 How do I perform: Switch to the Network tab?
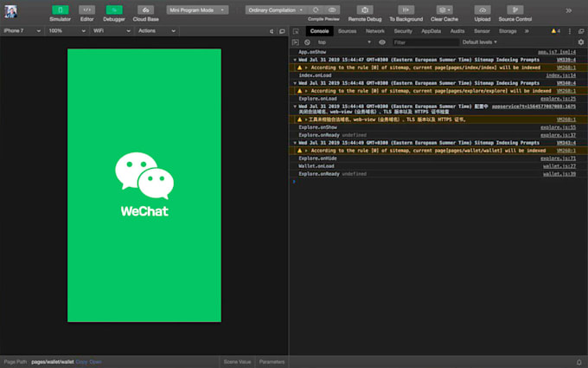(375, 31)
